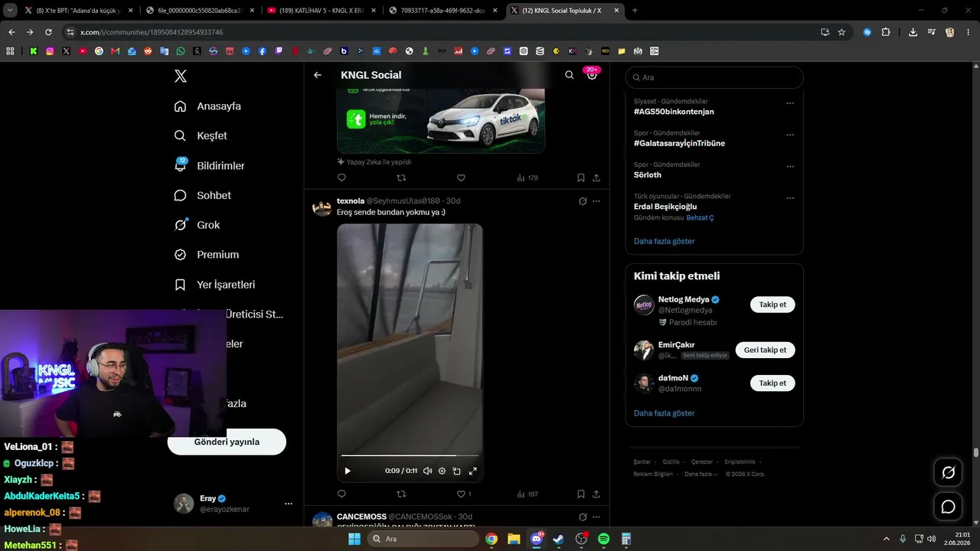Share the TikTak ad post
This screenshot has height=551, width=980.
[x=596, y=178]
